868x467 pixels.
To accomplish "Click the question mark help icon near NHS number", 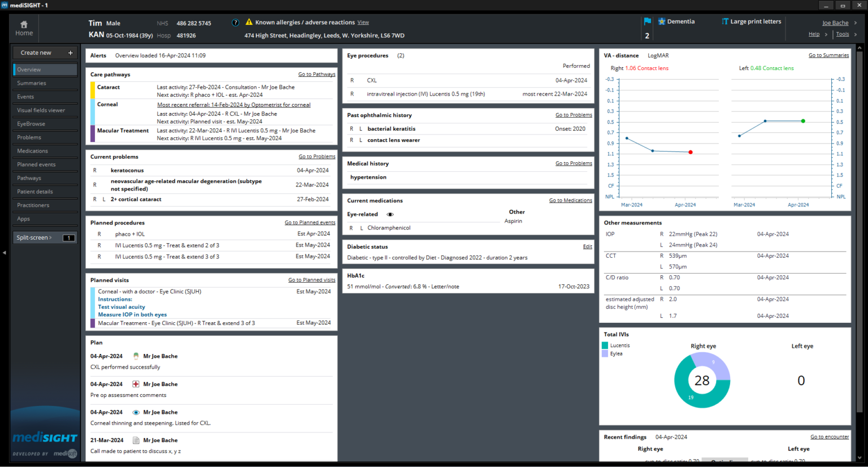I will [x=236, y=22].
